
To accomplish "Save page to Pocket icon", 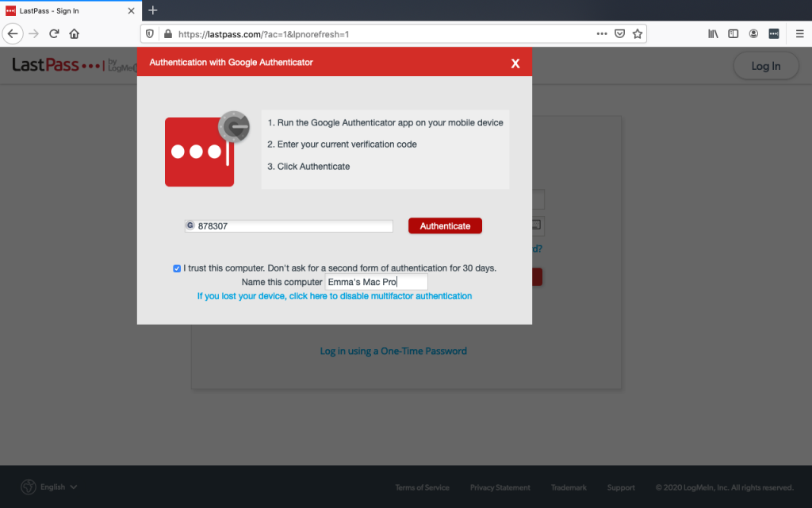I will pos(619,33).
